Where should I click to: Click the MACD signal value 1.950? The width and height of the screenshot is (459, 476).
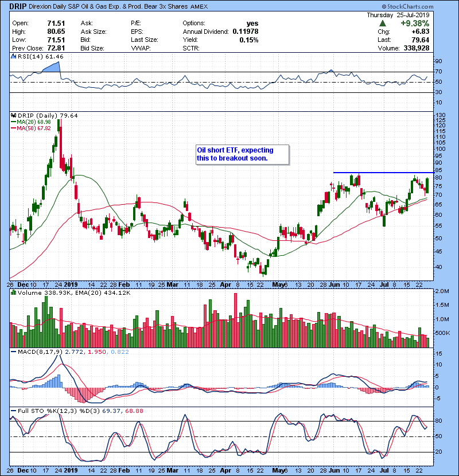[97, 352]
